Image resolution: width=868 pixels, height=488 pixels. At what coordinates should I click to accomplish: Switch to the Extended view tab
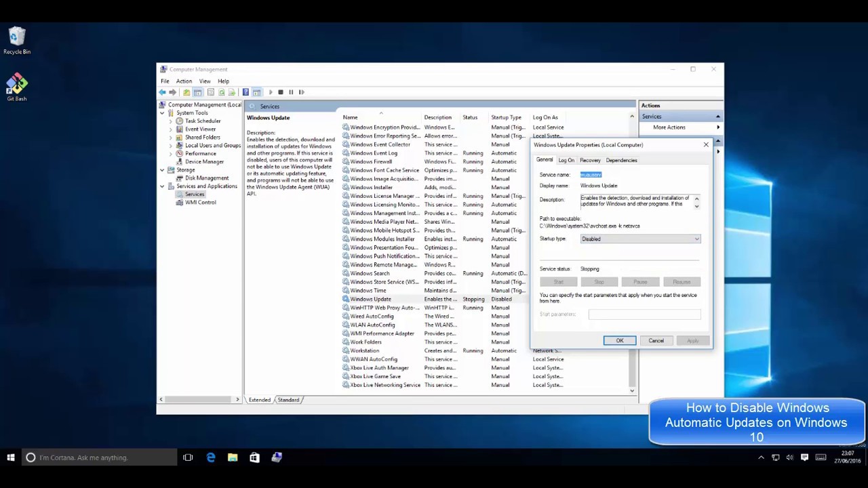pos(259,400)
